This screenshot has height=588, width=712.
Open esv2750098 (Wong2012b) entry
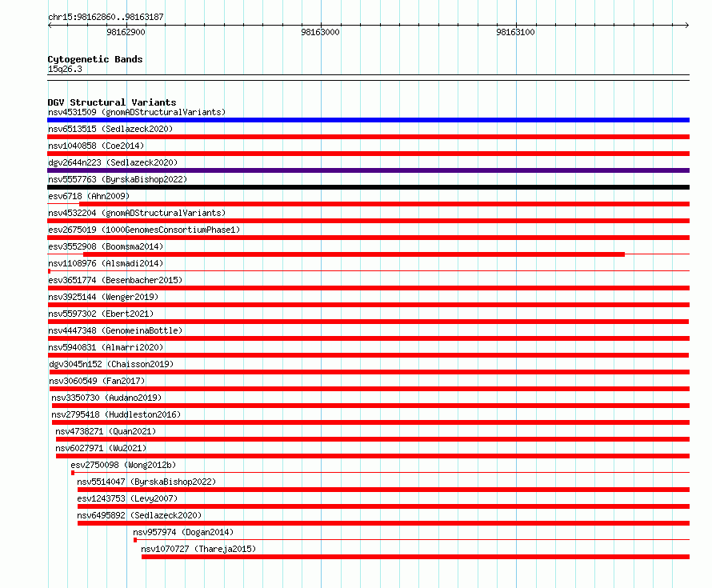tap(123, 465)
